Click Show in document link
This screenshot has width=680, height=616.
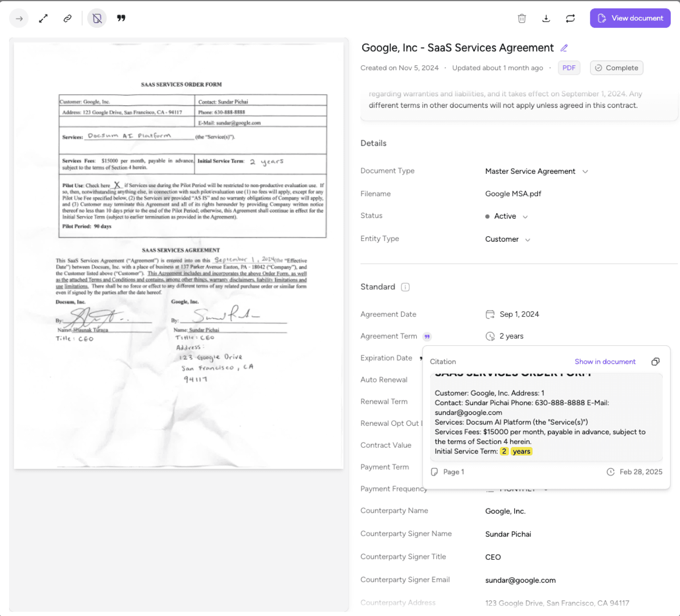coord(605,362)
